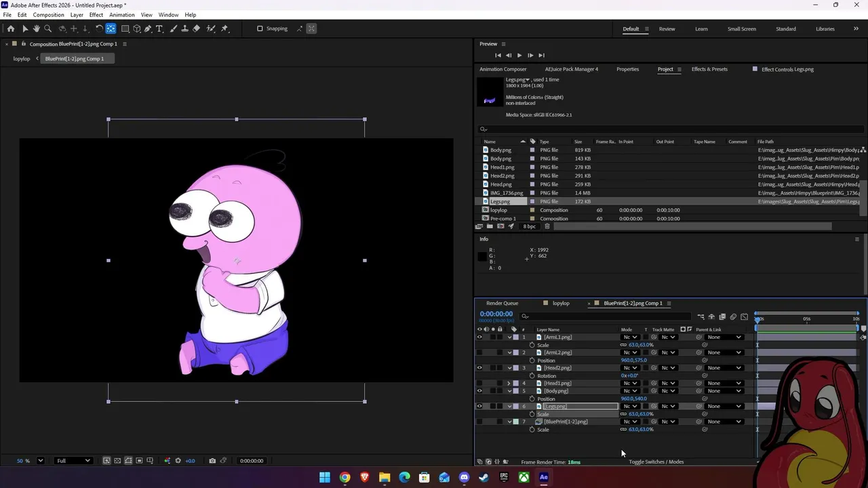Play the preview
This screenshot has width=868, height=488.
[519, 56]
